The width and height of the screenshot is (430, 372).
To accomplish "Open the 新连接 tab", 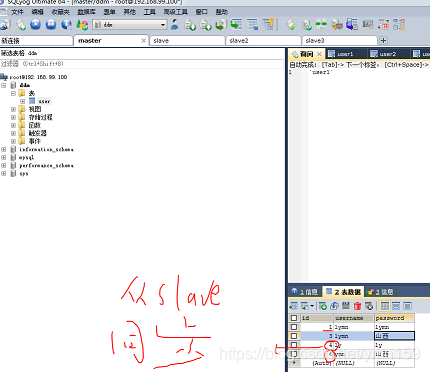I will pyautogui.click(x=36, y=41).
